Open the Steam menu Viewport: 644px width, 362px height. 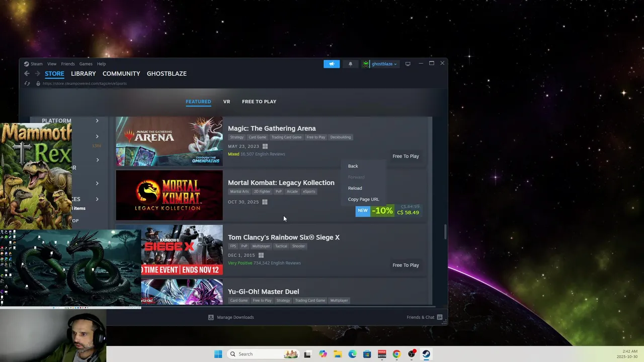tap(37, 64)
